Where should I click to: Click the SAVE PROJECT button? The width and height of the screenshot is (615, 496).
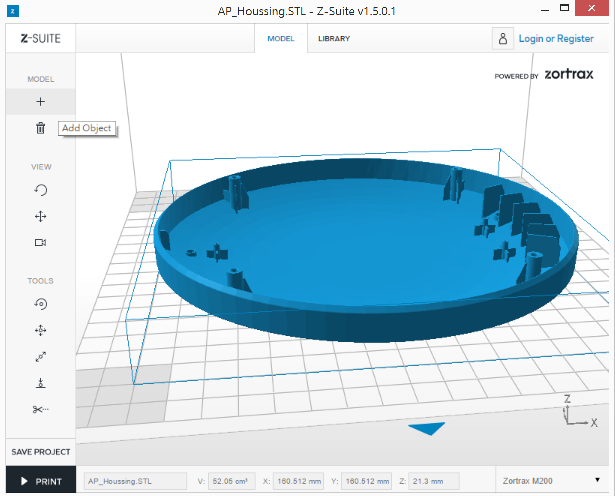[x=41, y=452]
